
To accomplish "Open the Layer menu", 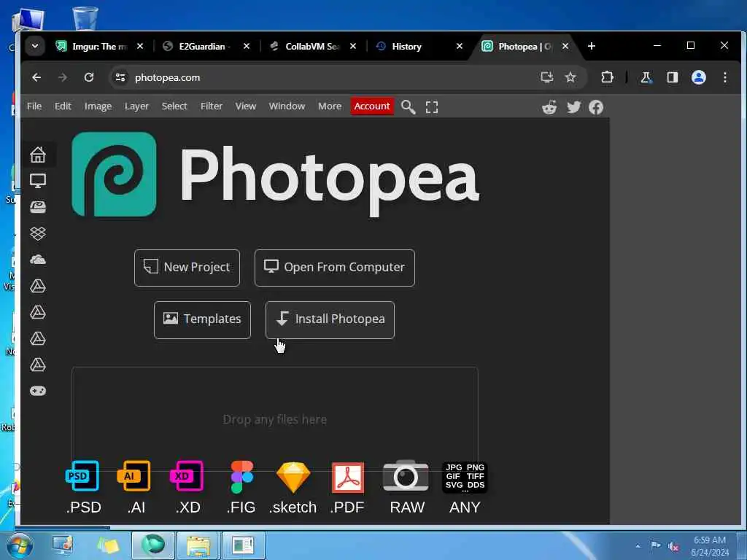I will [x=136, y=106].
